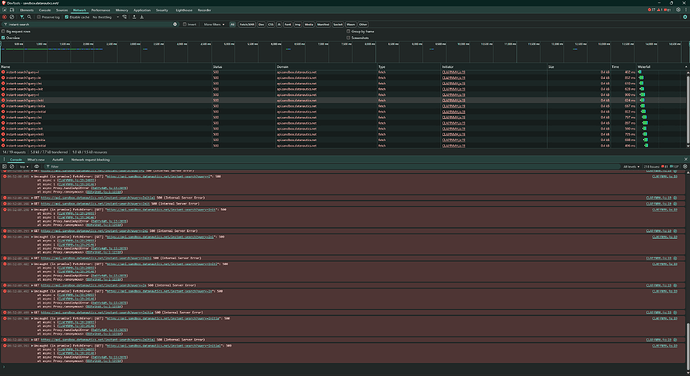This screenshot has height=376, width=690.
Task: Open the console top context dropdown
Action: 24,166
